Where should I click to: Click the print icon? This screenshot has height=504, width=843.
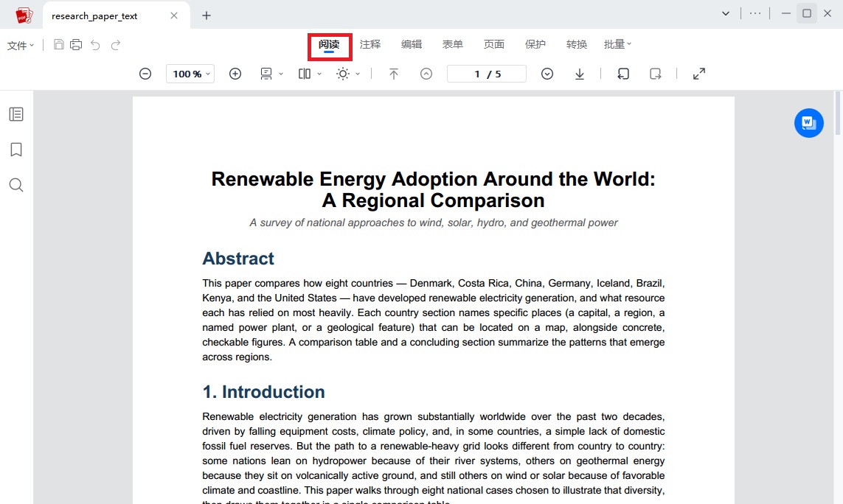click(77, 45)
